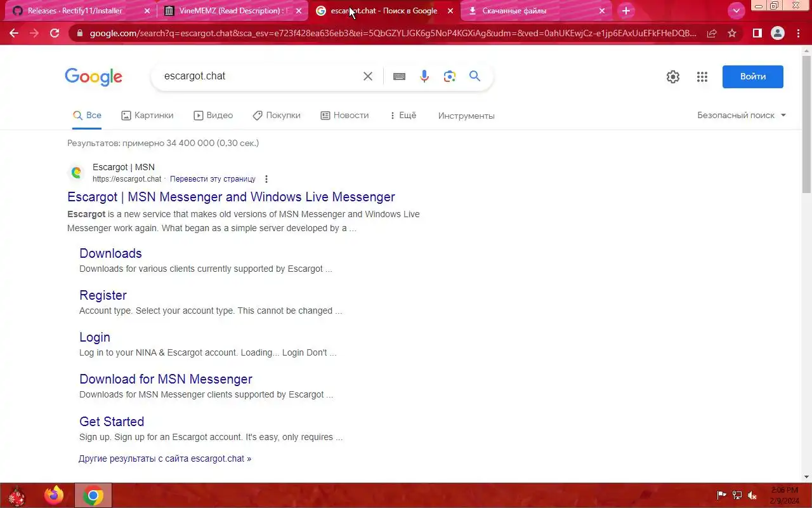The width and height of the screenshot is (812, 508).
Task: Open Google quick settings gear
Action: click(673, 77)
